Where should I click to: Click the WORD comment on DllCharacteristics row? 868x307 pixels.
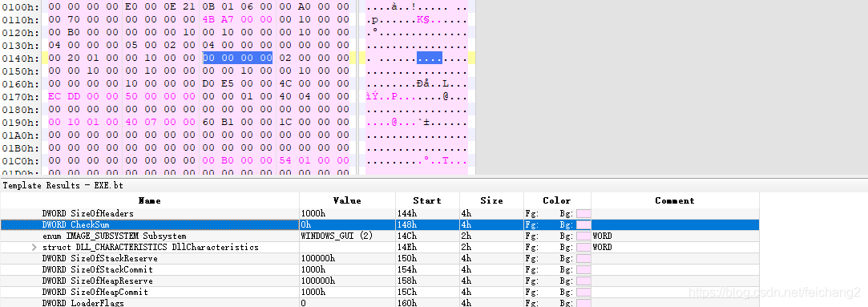click(x=602, y=247)
